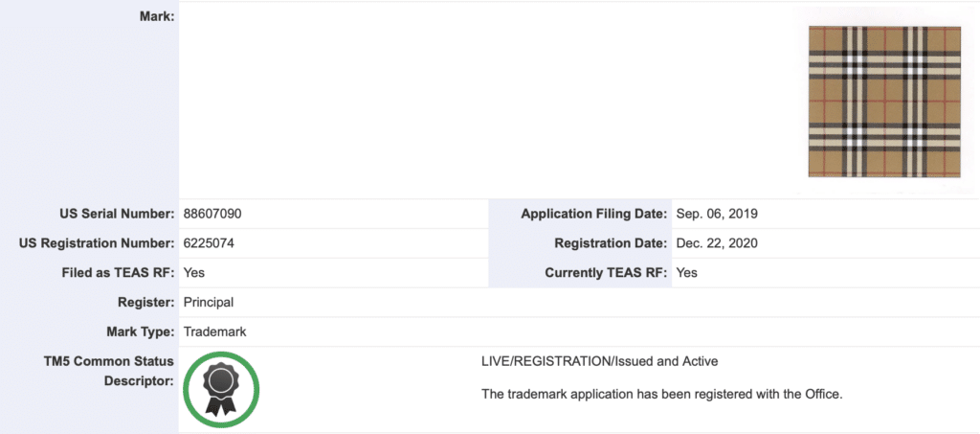
Task: Select the Principal register value
Action: click(208, 302)
